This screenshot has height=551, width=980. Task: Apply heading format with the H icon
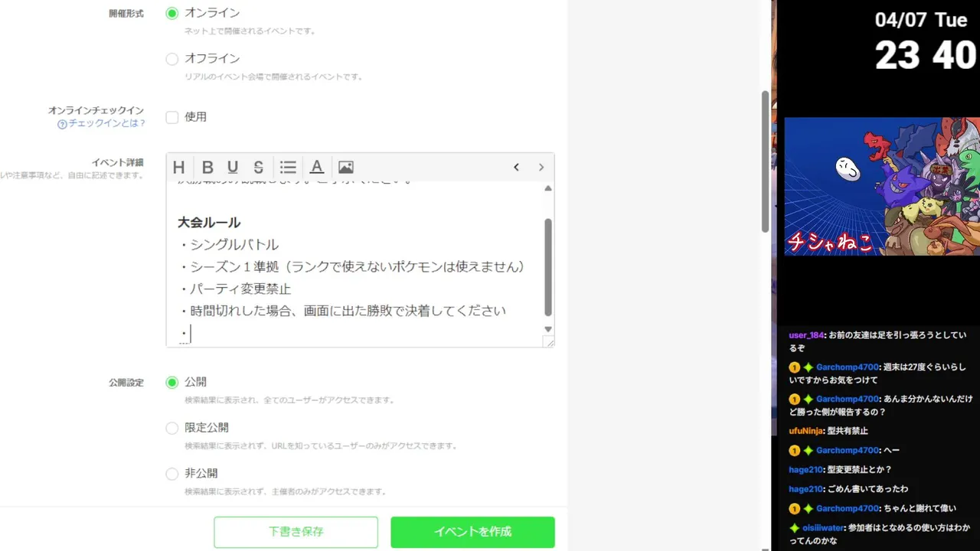pos(178,168)
